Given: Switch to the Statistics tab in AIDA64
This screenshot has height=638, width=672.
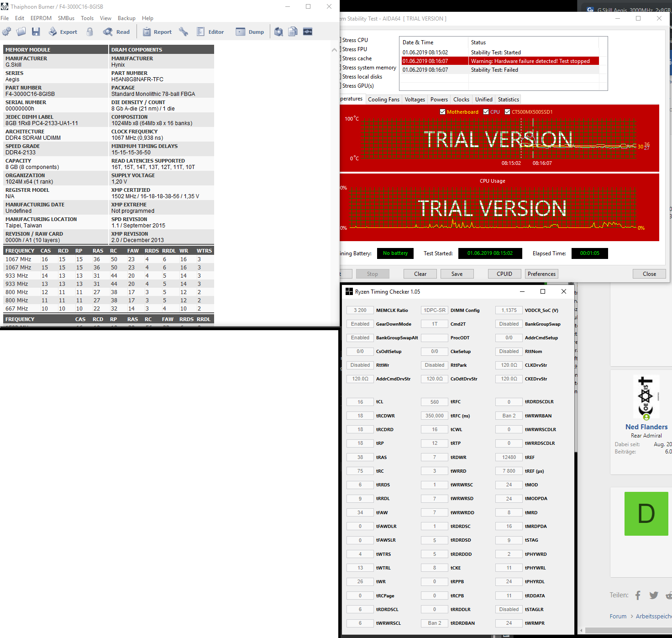Looking at the screenshot, I should 509,100.
